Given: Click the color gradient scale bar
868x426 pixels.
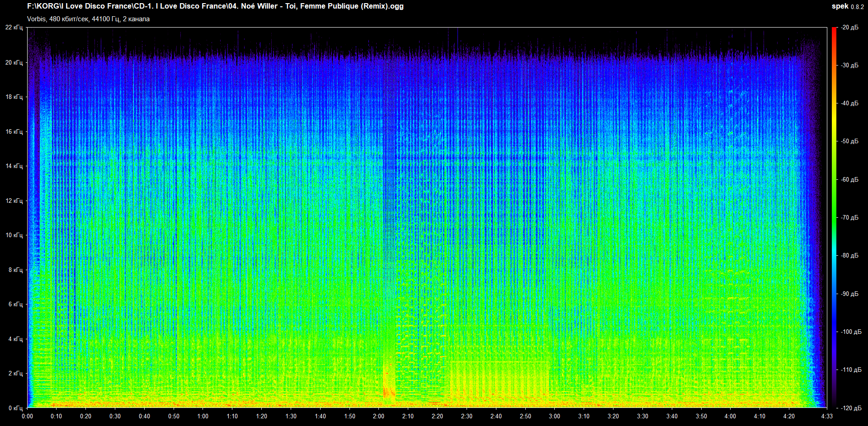Looking at the screenshot, I should pos(834,217).
